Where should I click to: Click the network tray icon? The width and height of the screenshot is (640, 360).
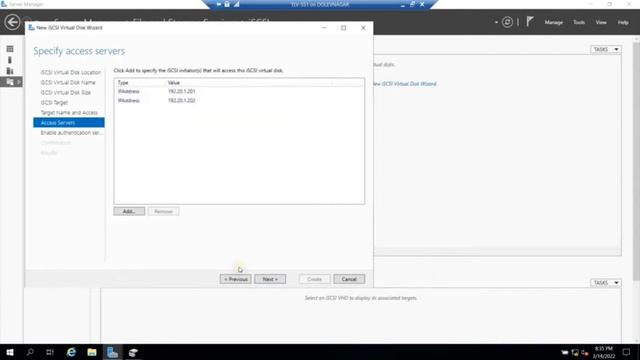coord(575,353)
